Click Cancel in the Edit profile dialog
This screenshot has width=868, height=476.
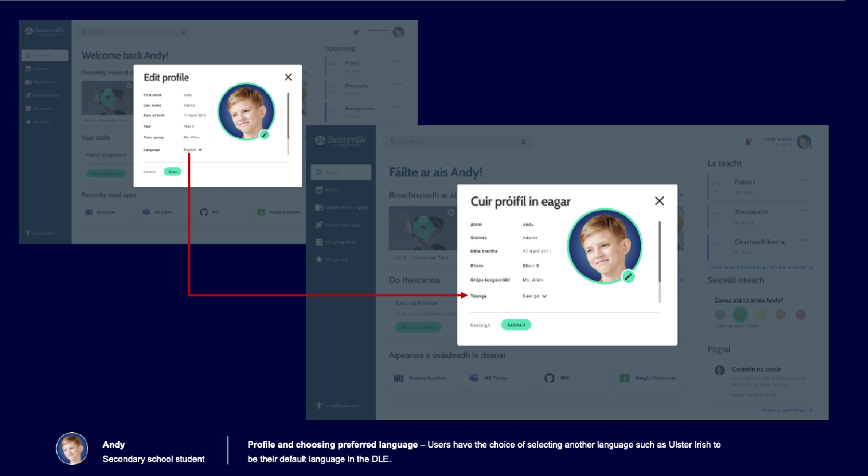coord(149,172)
